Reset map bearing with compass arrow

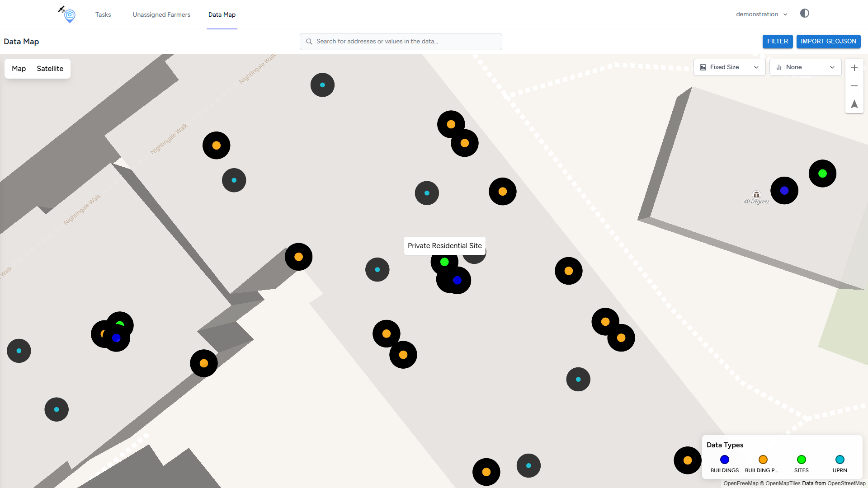pos(854,104)
